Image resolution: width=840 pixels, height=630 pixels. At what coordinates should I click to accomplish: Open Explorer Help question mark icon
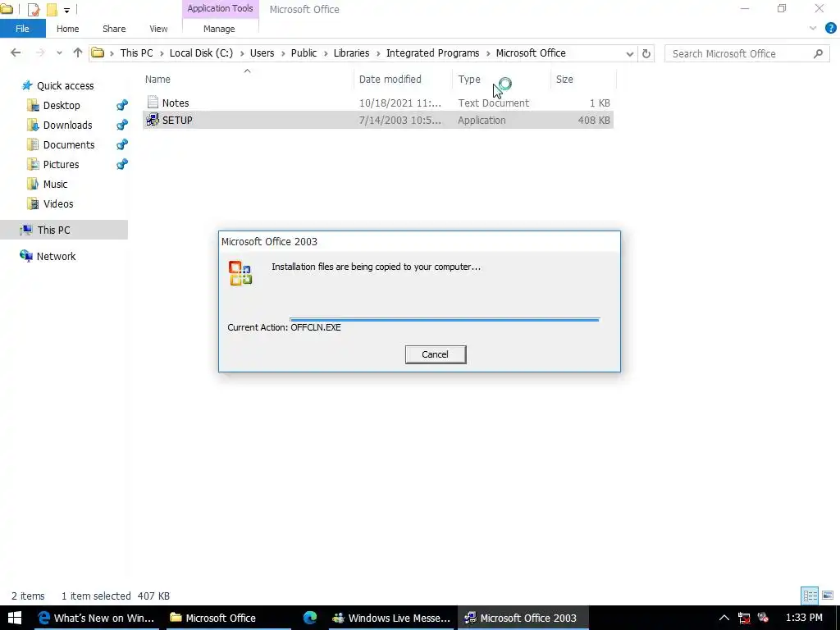point(830,28)
